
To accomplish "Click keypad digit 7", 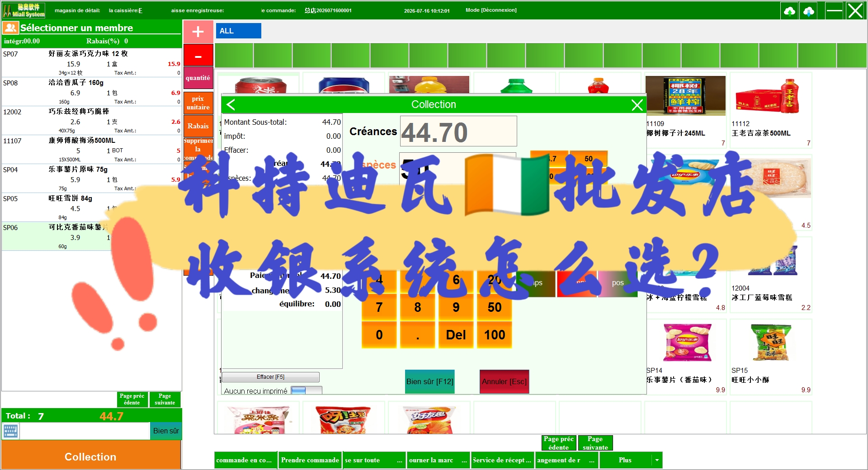I will pos(379,307).
